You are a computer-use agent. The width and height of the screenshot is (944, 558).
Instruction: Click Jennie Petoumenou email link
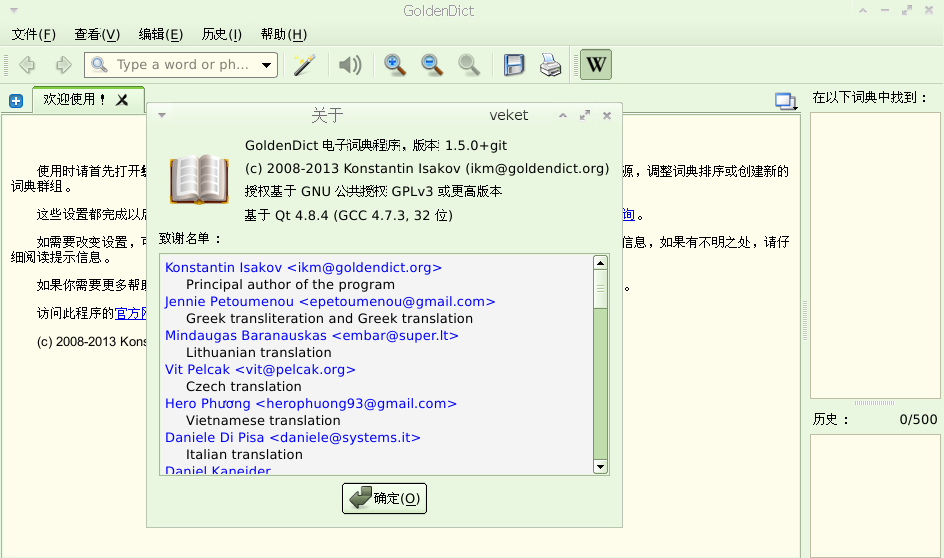pos(330,302)
